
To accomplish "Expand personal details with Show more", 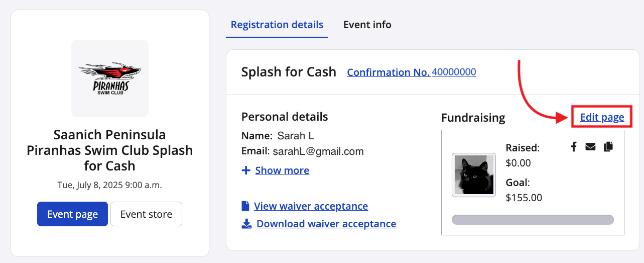I will click(282, 170).
